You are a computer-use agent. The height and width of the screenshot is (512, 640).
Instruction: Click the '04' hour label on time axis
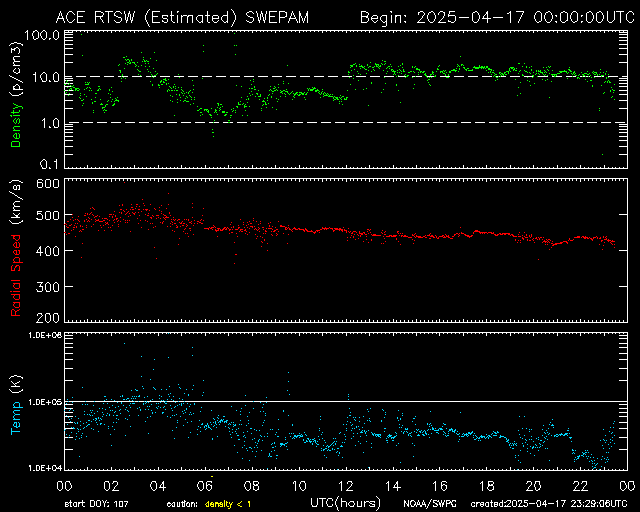click(158, 486)
